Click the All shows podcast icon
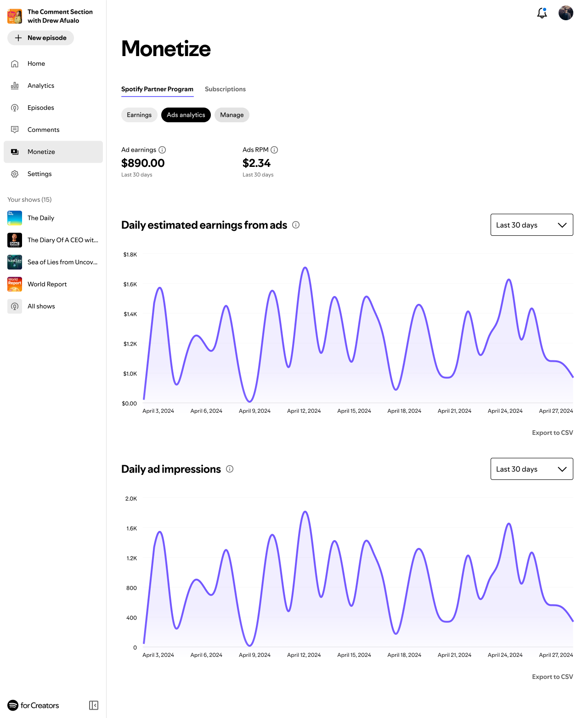 pyautogui.click(x=15, y=306)
